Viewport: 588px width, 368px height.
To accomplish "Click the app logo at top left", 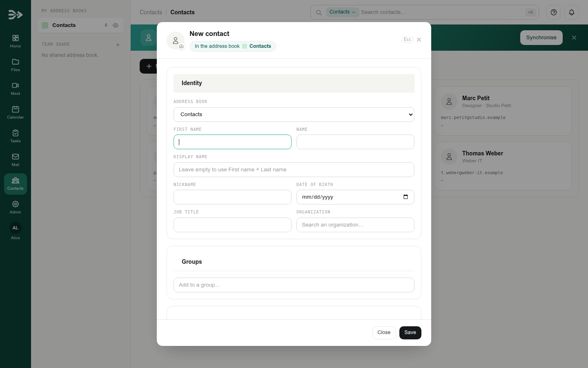I will pos(16,15).
